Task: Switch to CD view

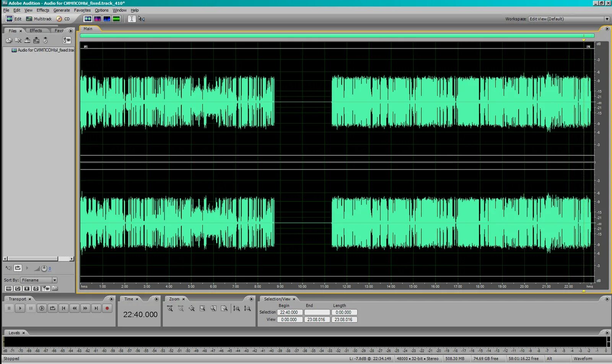Action: click(63, 19)
